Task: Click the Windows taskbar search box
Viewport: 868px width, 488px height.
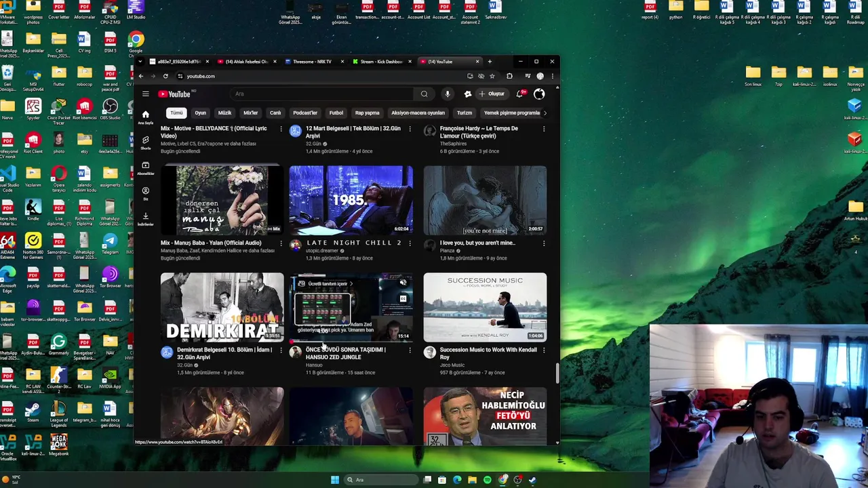Action: [380, 480]
